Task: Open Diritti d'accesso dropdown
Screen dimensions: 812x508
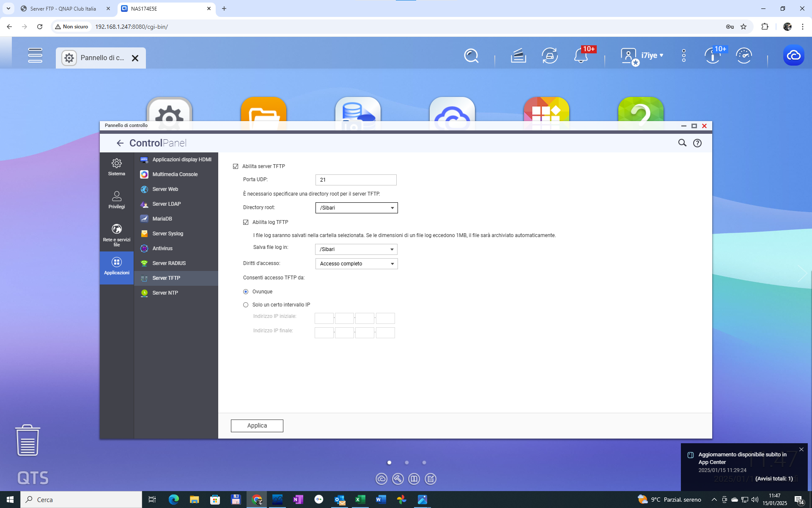Action: coord(356,264)
